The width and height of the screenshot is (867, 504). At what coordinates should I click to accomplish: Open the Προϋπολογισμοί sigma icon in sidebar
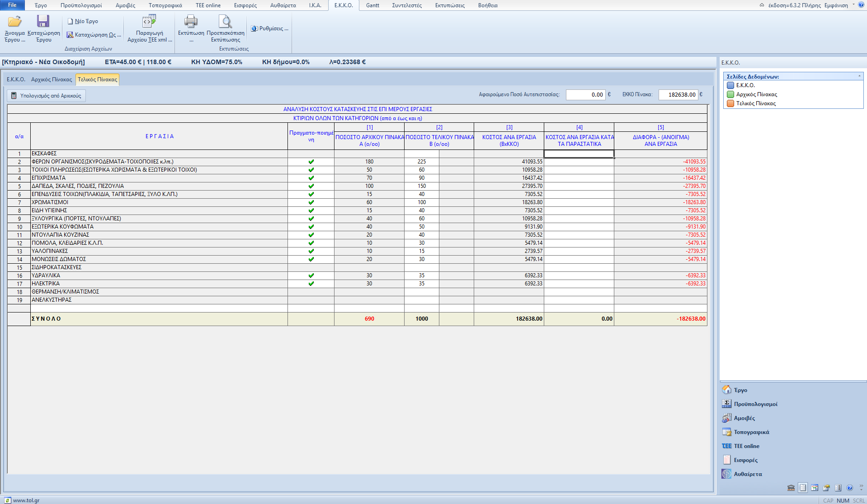click(x=726, y=404)
